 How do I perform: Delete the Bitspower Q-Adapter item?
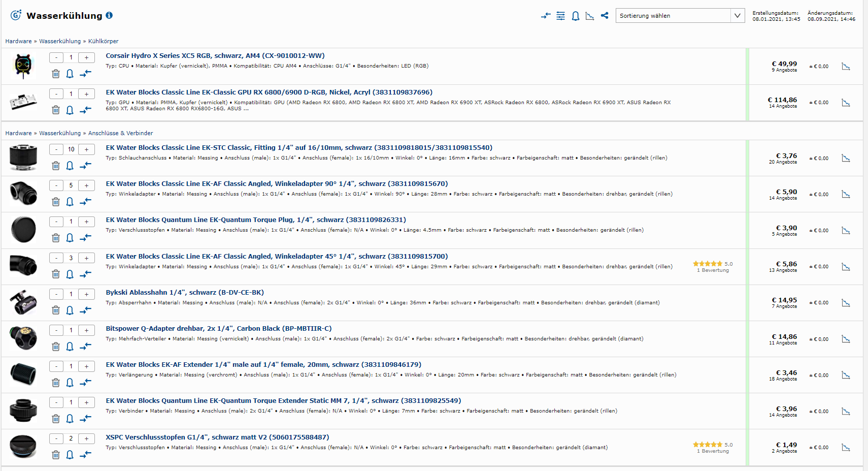pyautogui.click(x=56, y=347)
